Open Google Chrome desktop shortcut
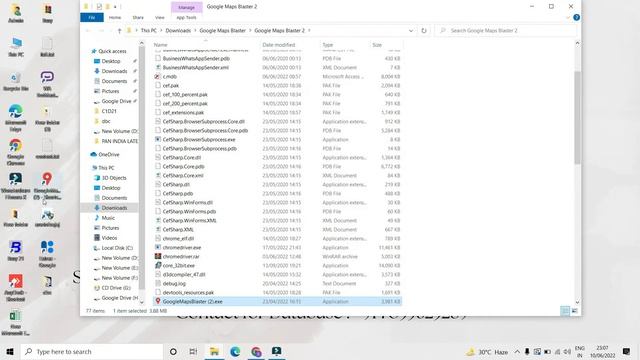The height and width of the screenshot is (360, 640). click(16, 152)
